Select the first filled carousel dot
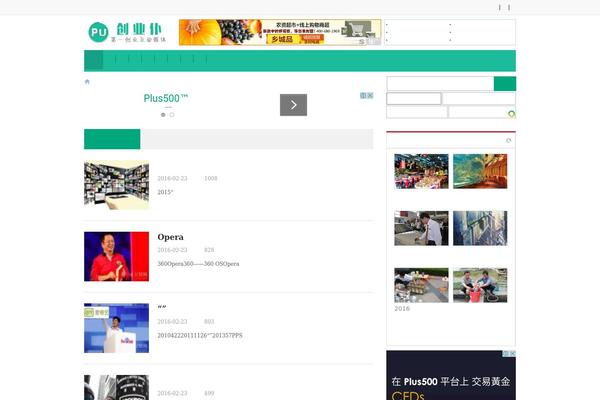 [x=163, y=115]
